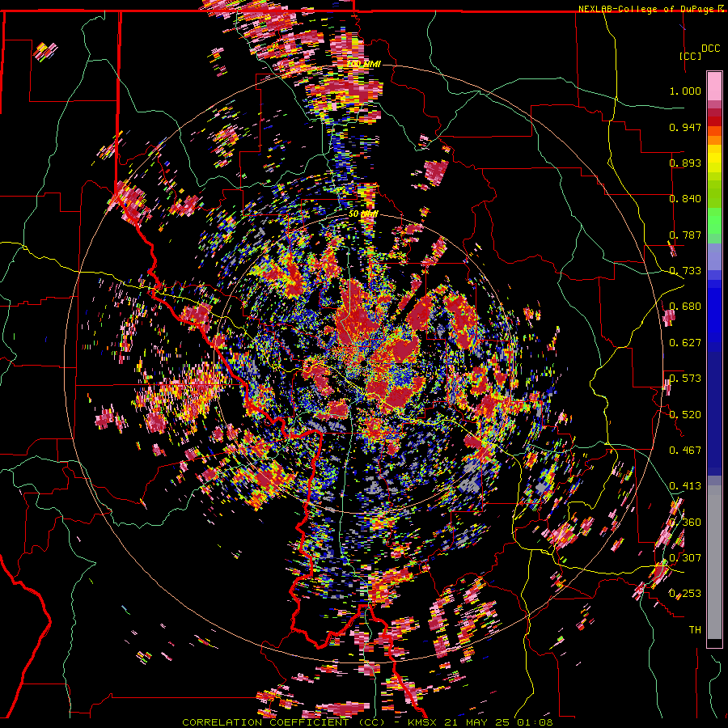Select the 0.573 legend value

(685, 379)
